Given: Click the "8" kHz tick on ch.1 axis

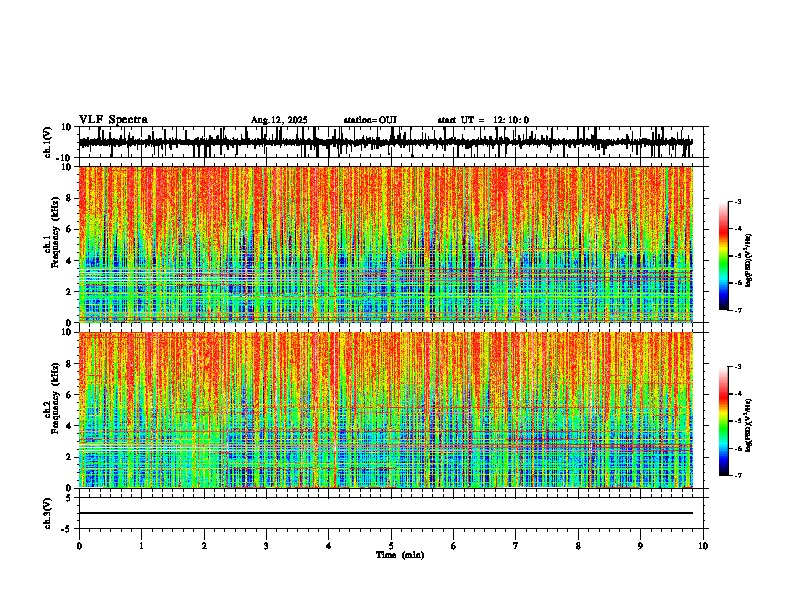Looking at the screenshot, I should [x=69, y=198].
